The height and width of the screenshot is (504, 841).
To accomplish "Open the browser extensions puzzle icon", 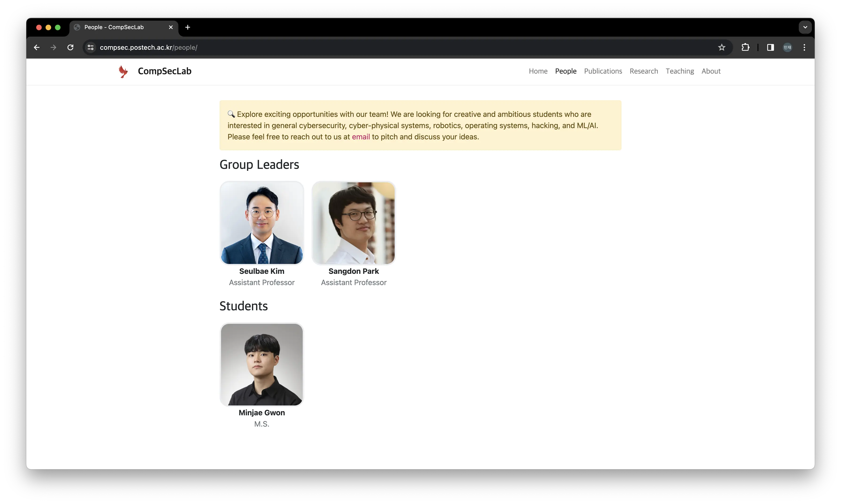I will coord(745,48).
